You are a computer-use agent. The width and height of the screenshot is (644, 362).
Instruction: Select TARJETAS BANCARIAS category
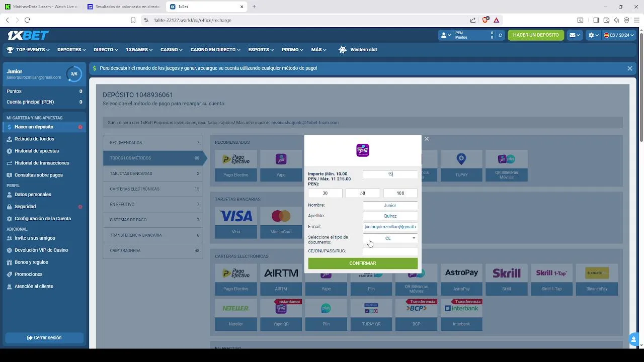tap(153, 173)
